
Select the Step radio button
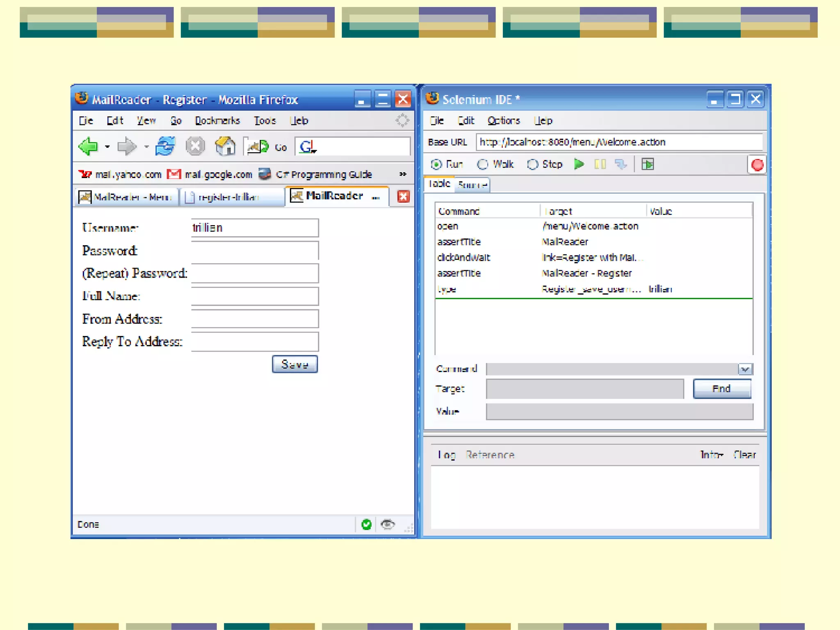[532, 164]
